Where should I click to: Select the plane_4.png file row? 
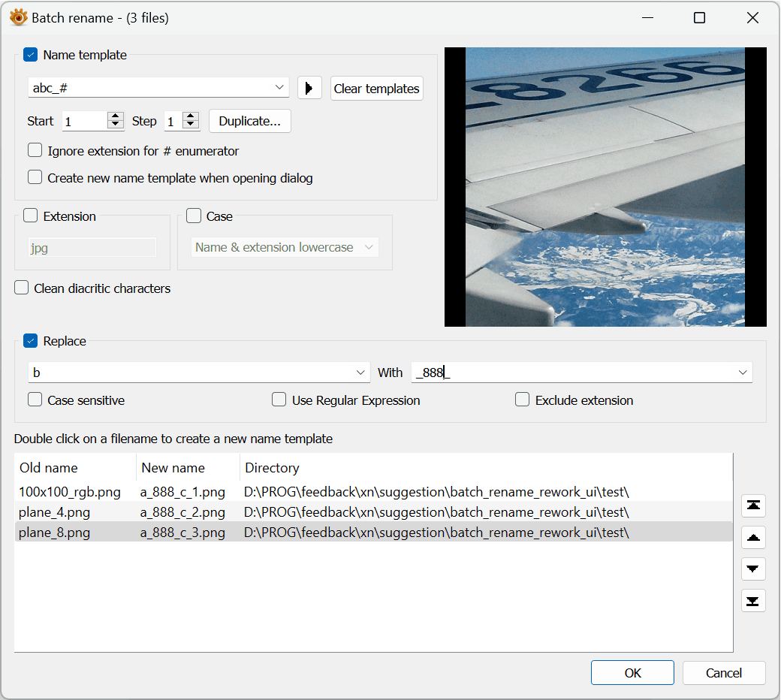click(54, 512)
